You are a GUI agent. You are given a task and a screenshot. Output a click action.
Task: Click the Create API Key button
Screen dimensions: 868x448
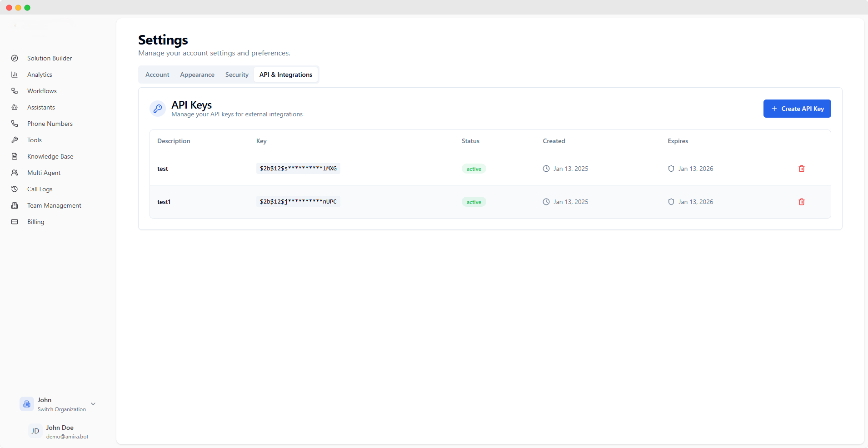click(x=797, y=109)
